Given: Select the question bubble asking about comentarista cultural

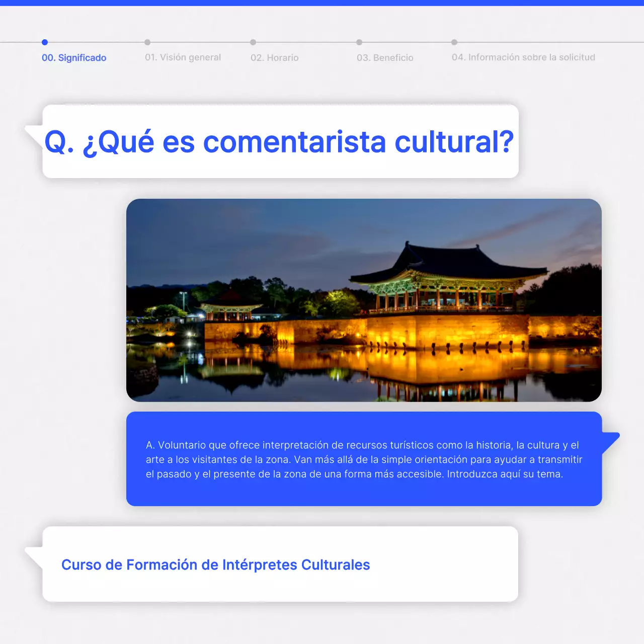Looking at the screenshot, I should [x=279, y=141].
